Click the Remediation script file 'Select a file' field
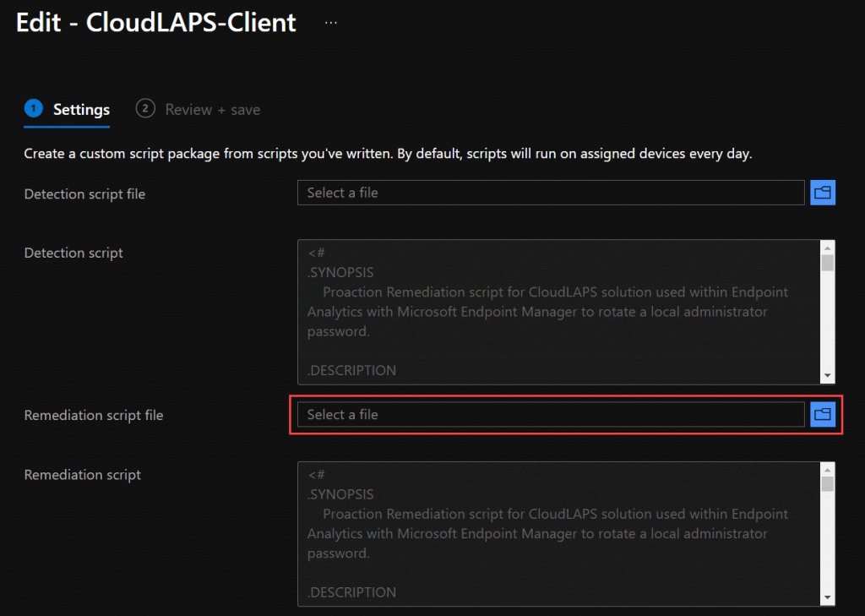 (551, 415)
